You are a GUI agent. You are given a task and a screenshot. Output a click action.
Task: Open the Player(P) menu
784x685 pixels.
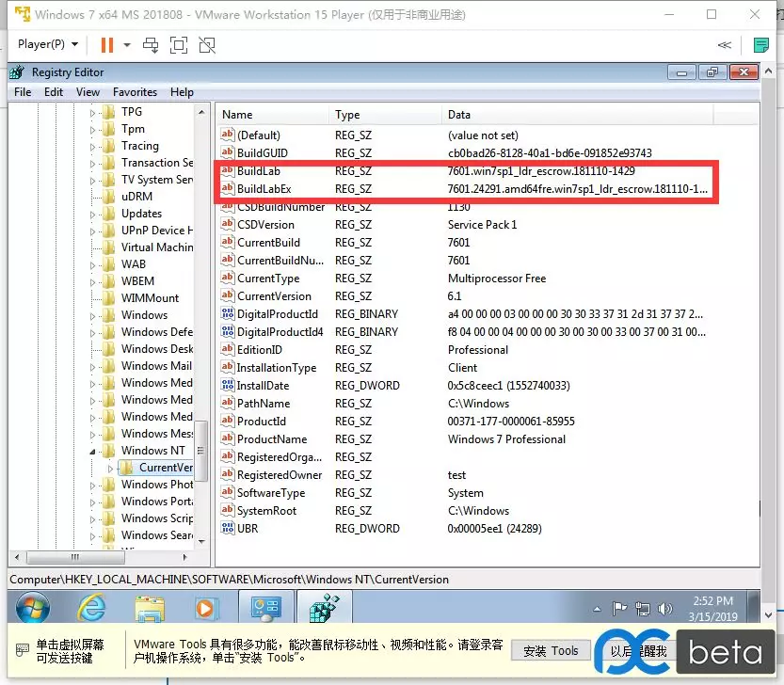pos(48,44)
